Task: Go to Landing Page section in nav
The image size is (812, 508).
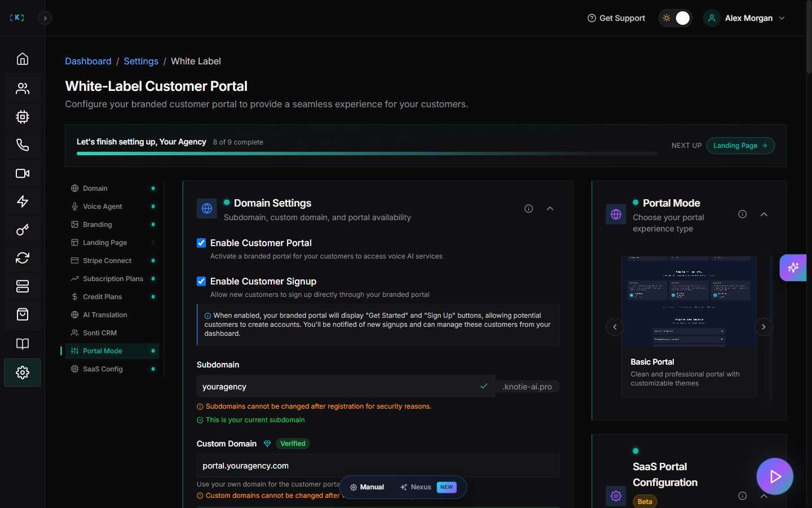Action: 112,243
